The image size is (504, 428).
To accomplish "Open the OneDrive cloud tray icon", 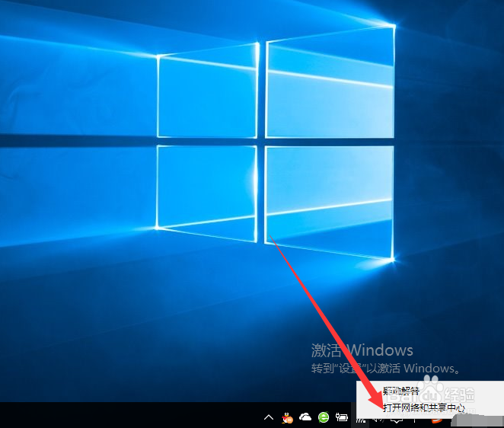I will (x=305, y=417).
